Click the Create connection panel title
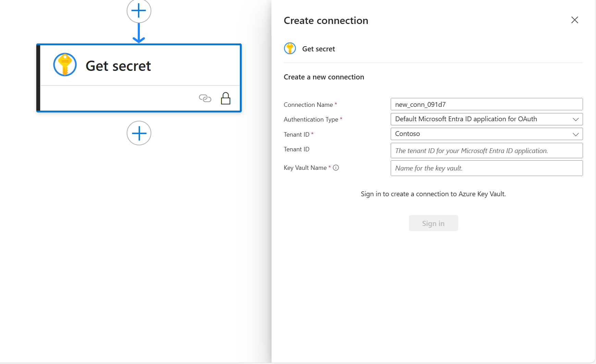This screenshot has width=596, height=364. click(326, 21)
